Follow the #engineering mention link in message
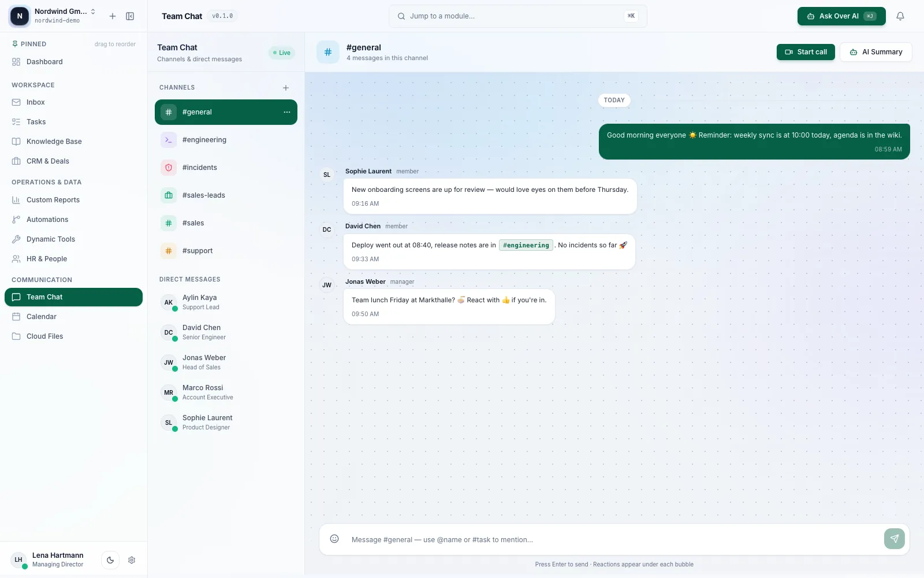The image size is (924, 578). (526, 245)
